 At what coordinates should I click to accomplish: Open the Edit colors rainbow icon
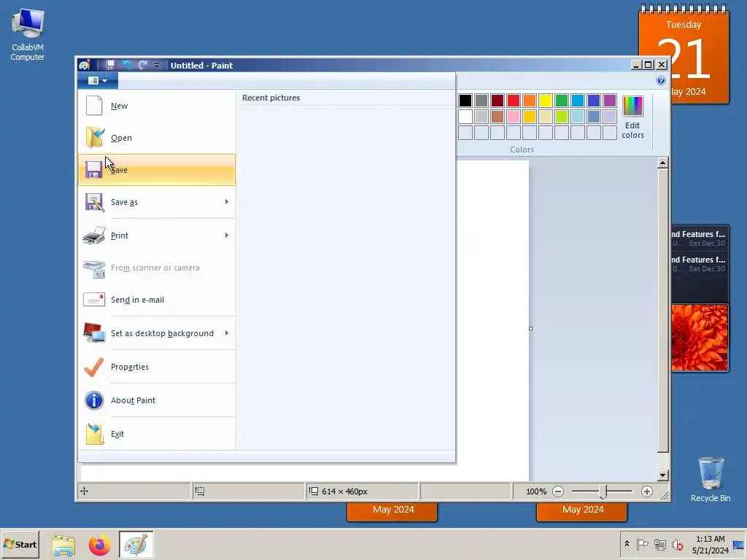tap(632, 106)
